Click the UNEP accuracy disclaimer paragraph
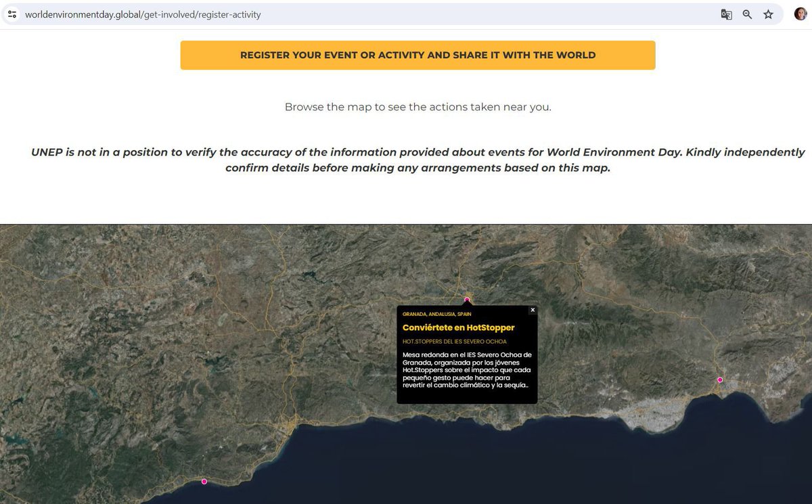 (x=418, y=160)
